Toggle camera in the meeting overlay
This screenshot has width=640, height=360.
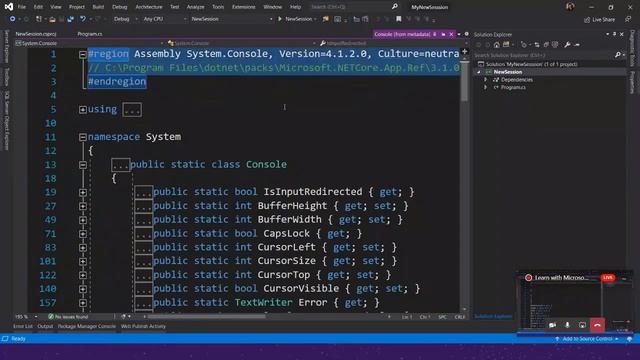coord(552,325)
